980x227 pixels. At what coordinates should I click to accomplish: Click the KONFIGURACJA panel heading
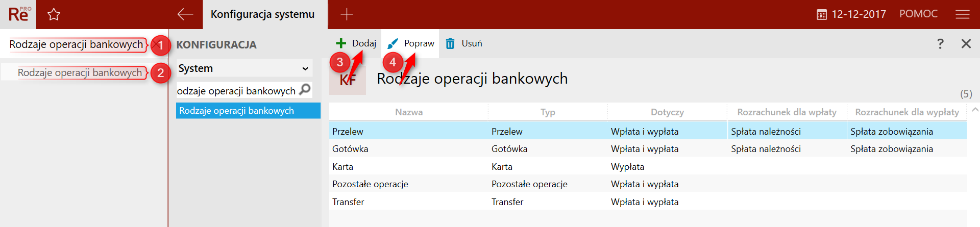(216, 45)
